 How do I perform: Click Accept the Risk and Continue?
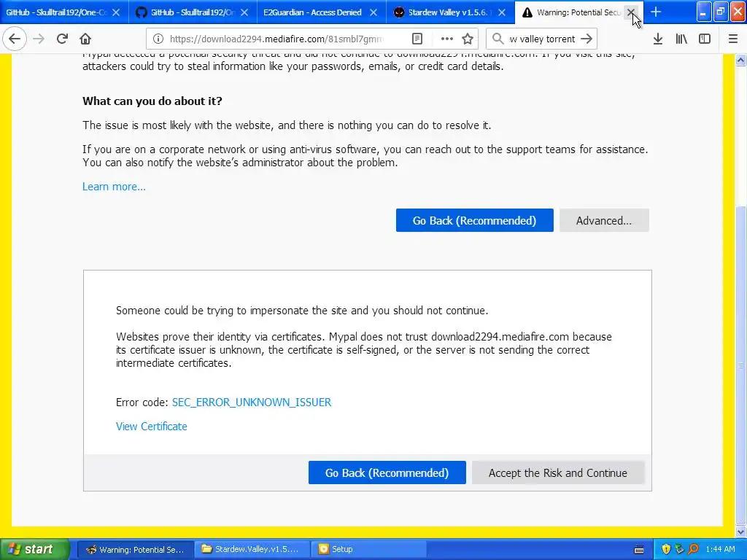point(558,472)
